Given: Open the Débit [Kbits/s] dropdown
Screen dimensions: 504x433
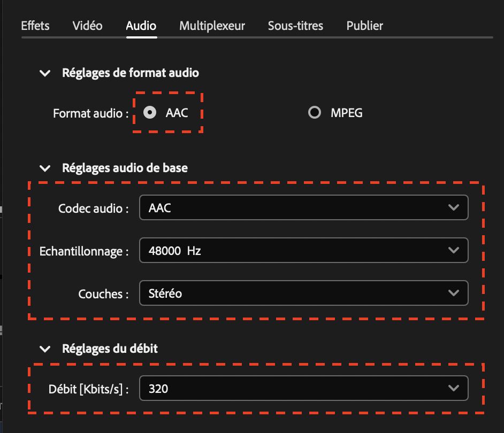Looking at the screenshot, I should point(303,388).
